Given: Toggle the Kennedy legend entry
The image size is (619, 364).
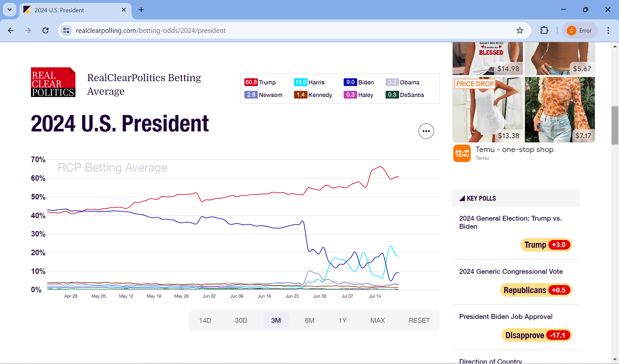Looking at the screenshot, I should tap(313, 95).
